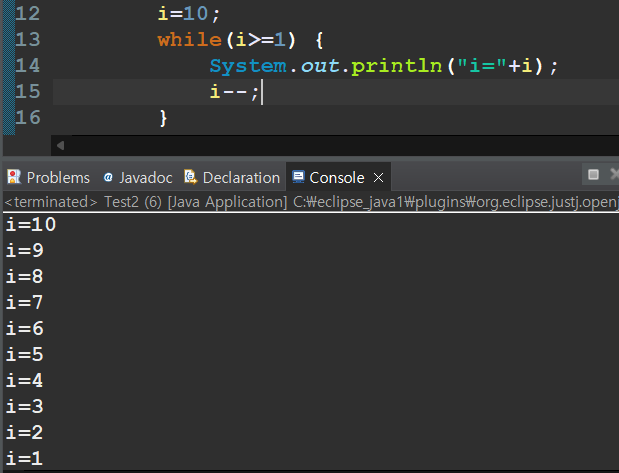This screenshot has width=619, height=473.
Task: Close the Console view tab
Action: 378,178
